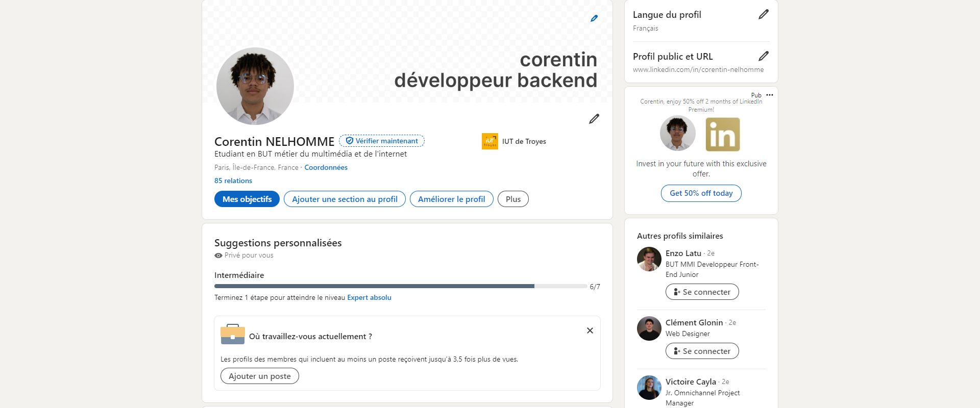This screenshot has height=408, width=980.
Task: Edit Profil public et URL
Action: 764,56
